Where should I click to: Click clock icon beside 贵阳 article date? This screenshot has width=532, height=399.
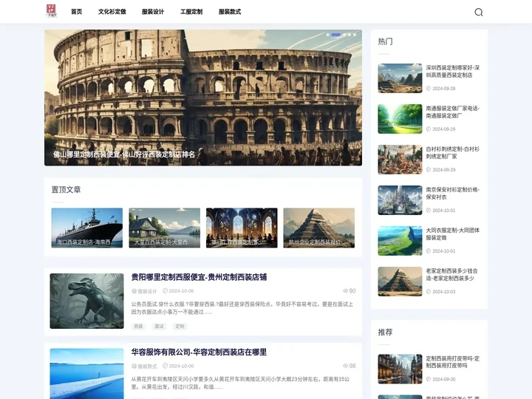166,291
